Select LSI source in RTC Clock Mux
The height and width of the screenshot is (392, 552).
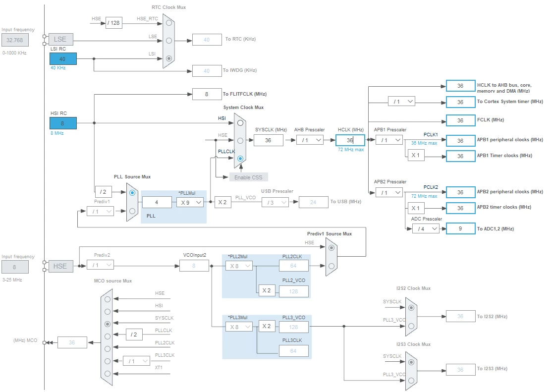[x=169, y=58]
